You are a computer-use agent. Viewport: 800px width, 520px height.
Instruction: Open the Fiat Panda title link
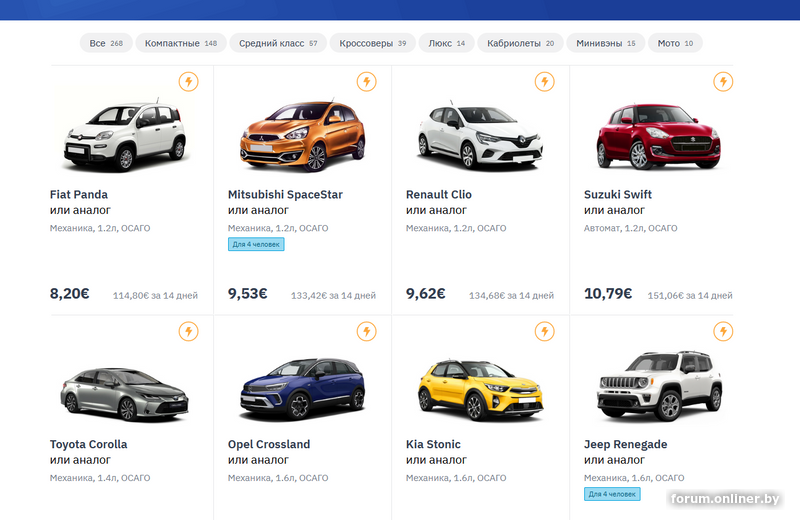coord(79,194)
